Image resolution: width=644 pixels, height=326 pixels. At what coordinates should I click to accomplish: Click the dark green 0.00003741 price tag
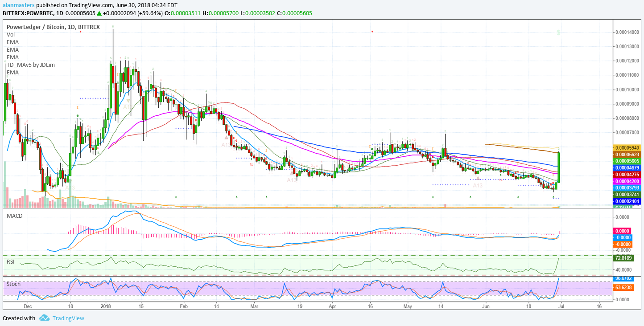pos(627,195)
